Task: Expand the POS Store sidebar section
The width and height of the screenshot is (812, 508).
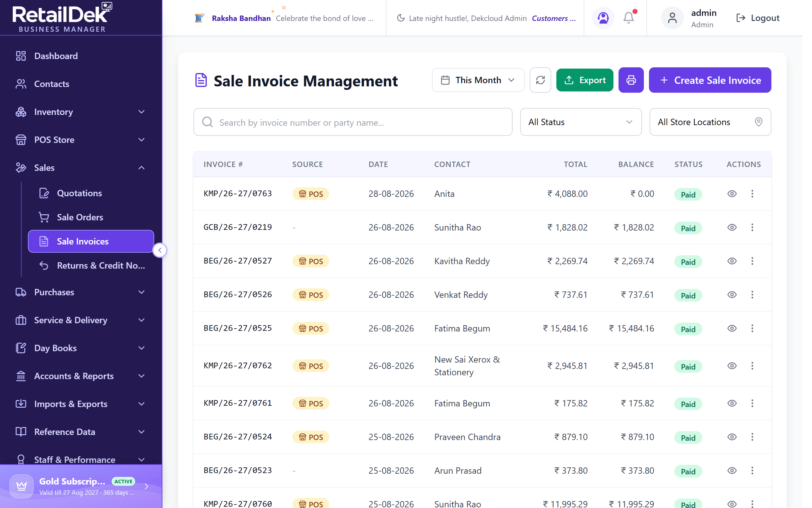Action: [81, 140]
